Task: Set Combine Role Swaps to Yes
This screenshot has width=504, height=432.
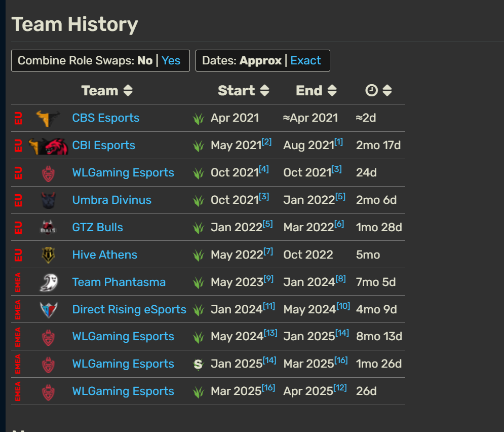Action: tap(171, 60)
